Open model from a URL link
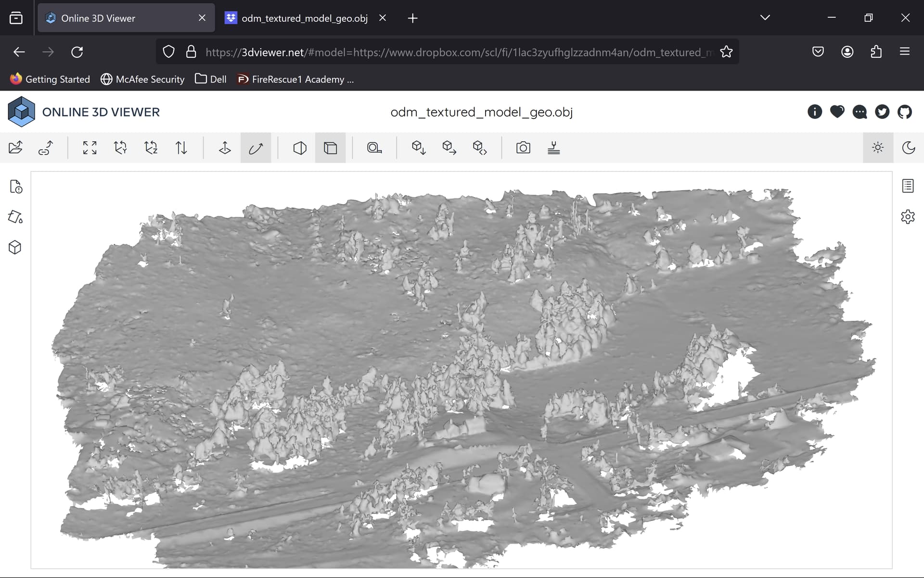 (45, 148)
